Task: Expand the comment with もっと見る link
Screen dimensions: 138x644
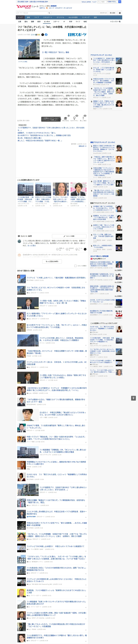Action: tap(32, 245)
